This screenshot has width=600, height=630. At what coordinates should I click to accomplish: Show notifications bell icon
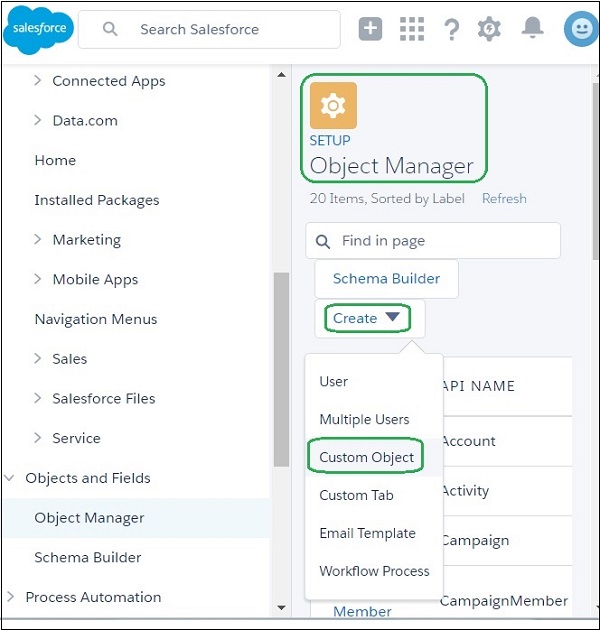pyautogui.click(x=532, y=28)
